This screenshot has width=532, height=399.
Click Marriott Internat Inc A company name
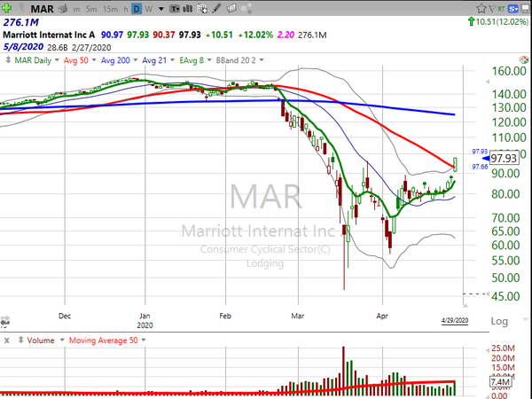tap(49, 35)
